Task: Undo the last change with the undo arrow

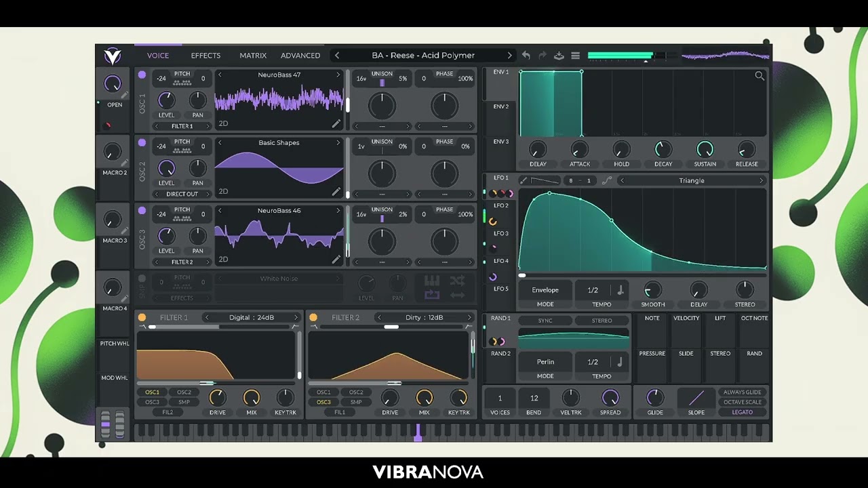Action: (526, 56)
